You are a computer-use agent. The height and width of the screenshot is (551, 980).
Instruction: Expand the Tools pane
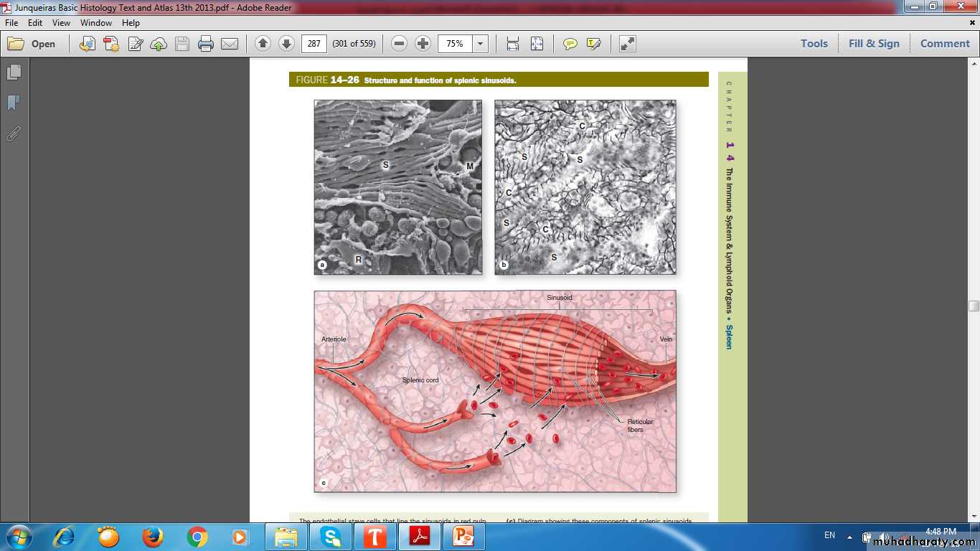click(814, 44)
